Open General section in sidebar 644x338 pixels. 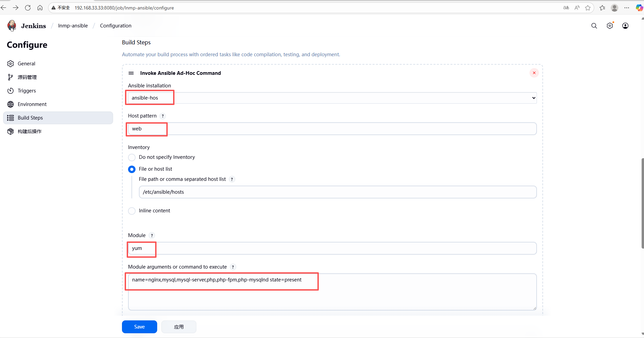(58, 64)
